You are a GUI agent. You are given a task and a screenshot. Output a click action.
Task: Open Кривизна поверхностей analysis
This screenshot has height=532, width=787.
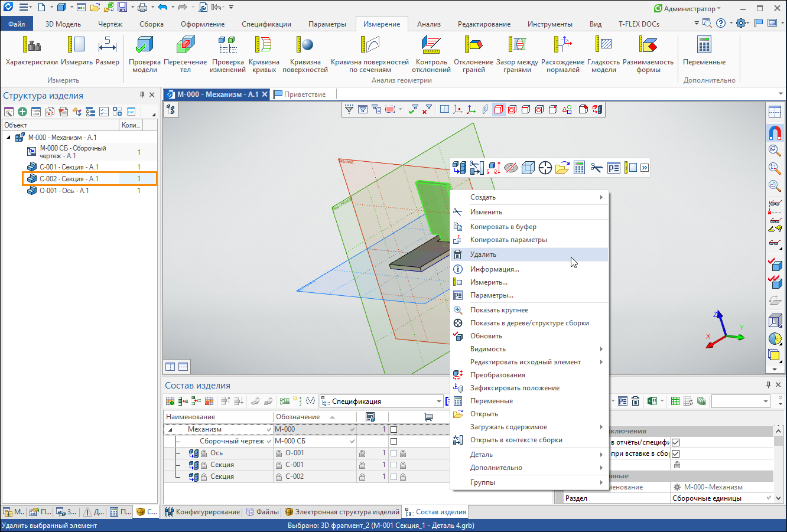point(305,54)
